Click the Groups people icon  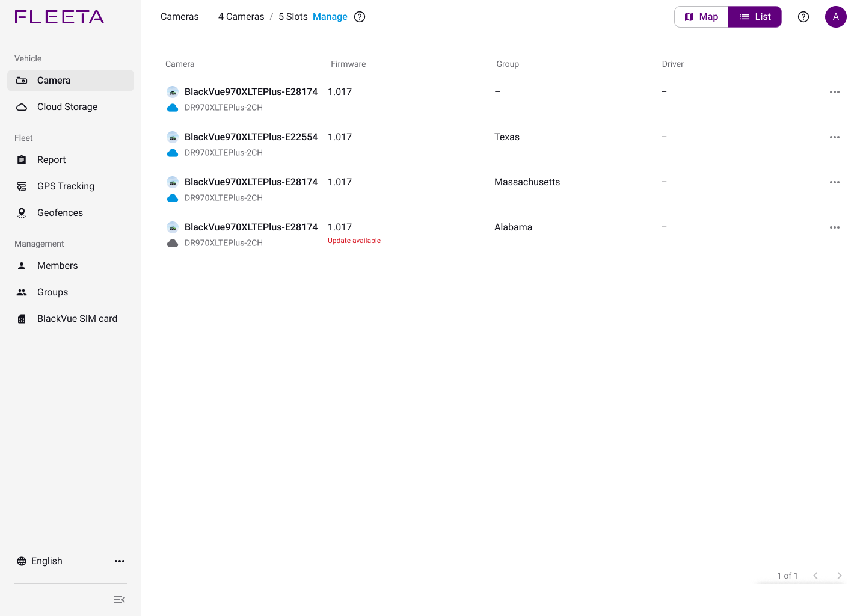click(22, 292)
